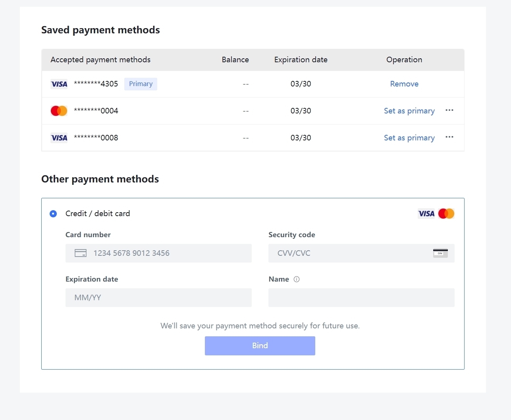Viewport: 511px width, 420px height.
Task: Click the MM/YY expiration date field
Action: tap(159, 297)
